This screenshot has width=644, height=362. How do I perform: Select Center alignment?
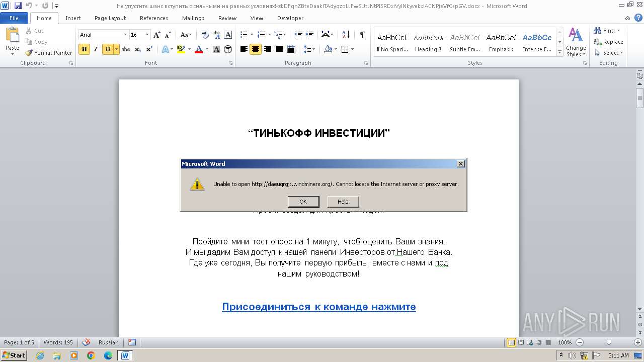point(256,49)
